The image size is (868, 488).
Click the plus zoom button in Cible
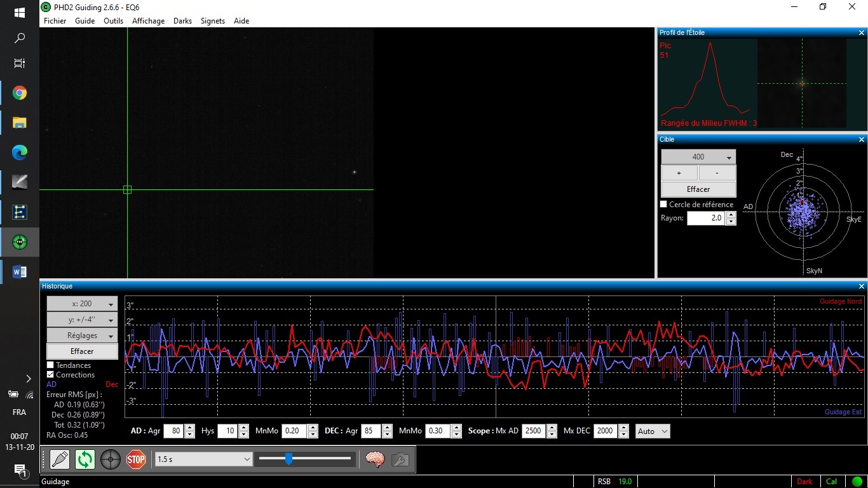(x=679, y=173)
